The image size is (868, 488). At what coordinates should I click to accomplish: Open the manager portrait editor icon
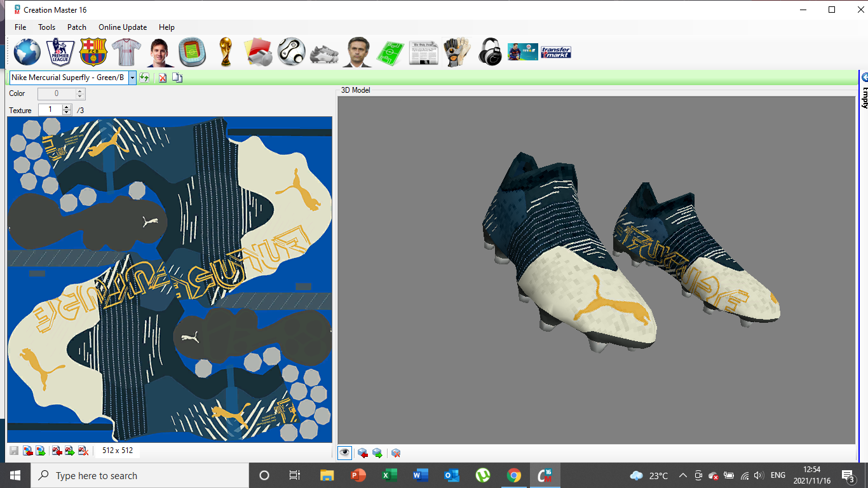point(358,52)
